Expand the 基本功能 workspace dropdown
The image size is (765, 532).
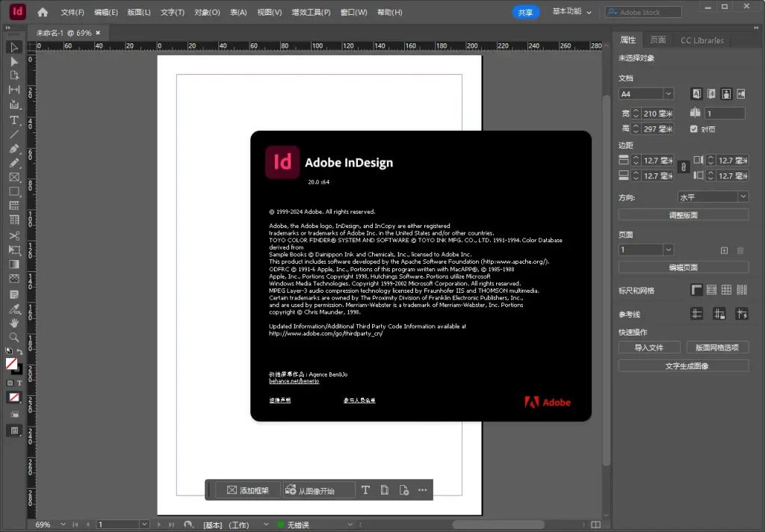[572, 12]
